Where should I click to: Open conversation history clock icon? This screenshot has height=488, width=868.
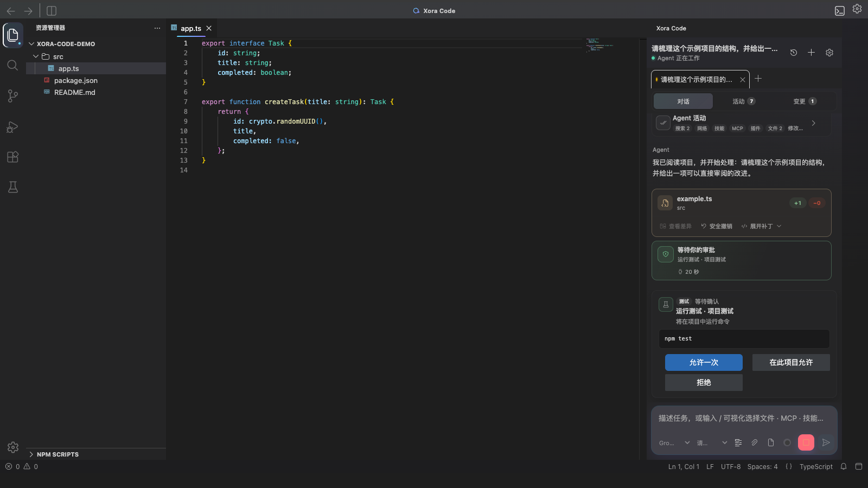pos(794,53)
